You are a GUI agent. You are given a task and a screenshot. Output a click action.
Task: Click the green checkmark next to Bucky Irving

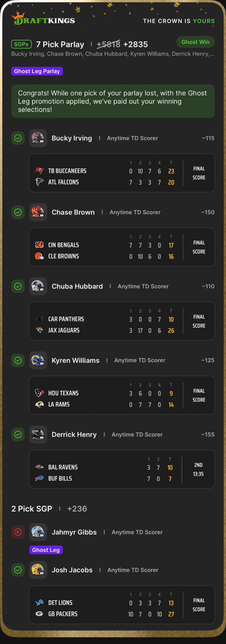[x=18, y=138]
